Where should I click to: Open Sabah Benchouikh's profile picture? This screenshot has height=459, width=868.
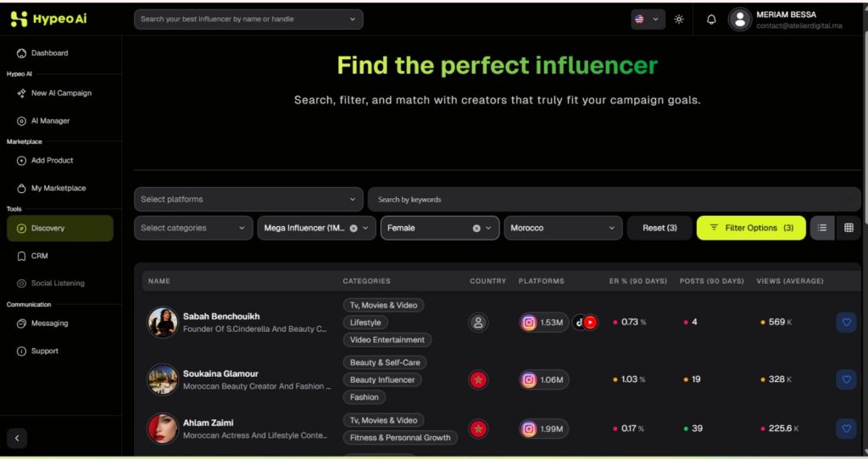tap(162, 323)
